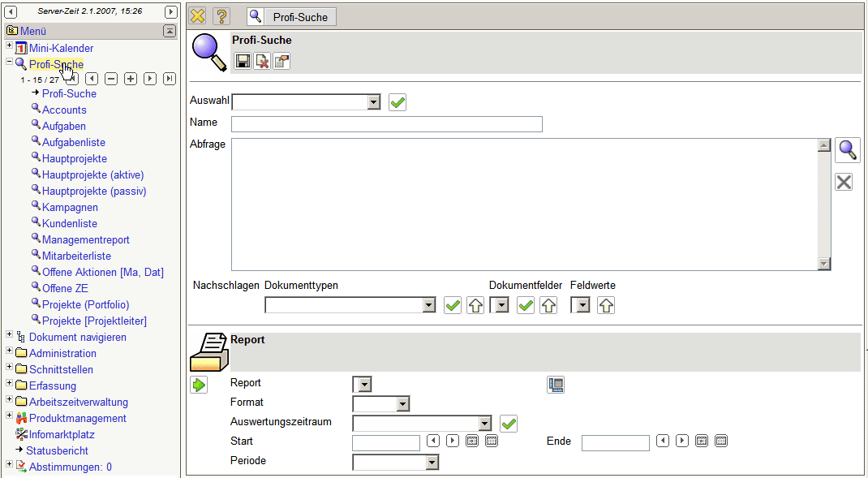Click the second calendar icon next to Ende
Screen dimensions: 868x478
pos(720,441)
